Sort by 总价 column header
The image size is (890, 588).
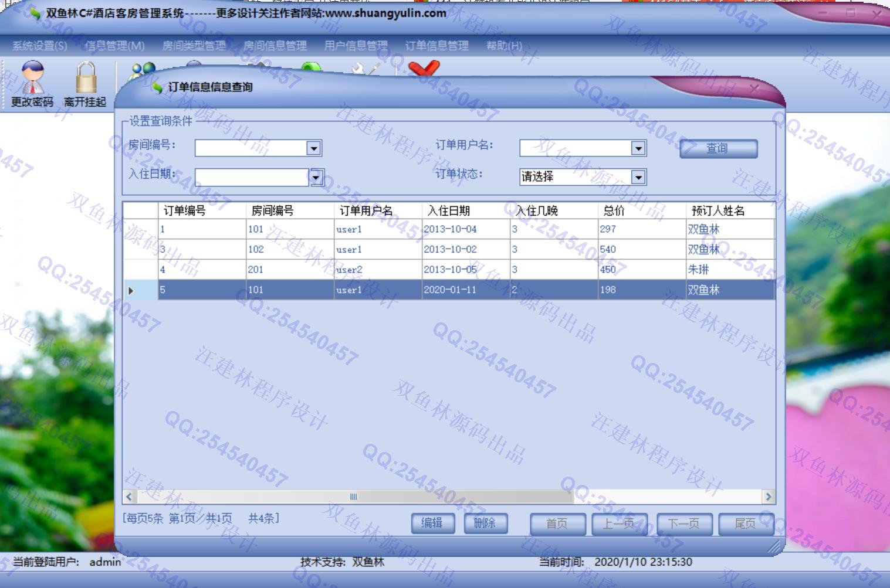(642, 210)
